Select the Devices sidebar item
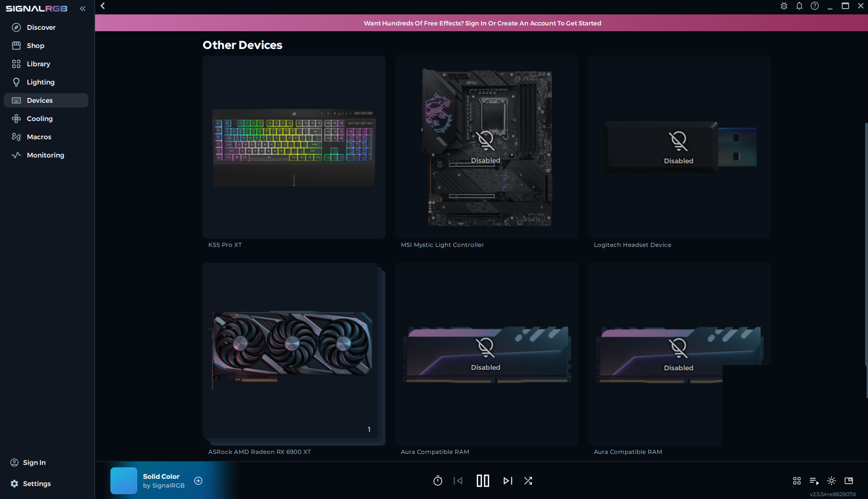The width and height of the screenshot is (868, 499). coord(46,100)
